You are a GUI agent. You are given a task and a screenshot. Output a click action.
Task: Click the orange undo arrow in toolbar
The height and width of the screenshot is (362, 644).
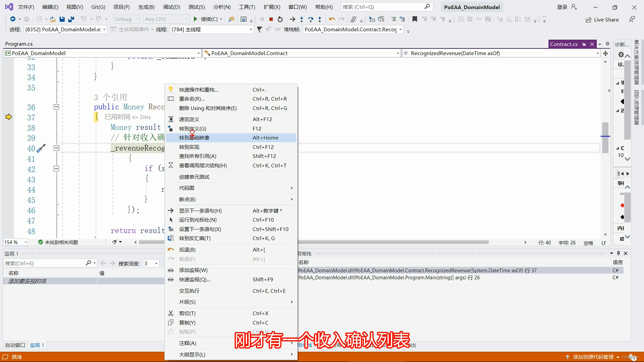tap(332, 19)
